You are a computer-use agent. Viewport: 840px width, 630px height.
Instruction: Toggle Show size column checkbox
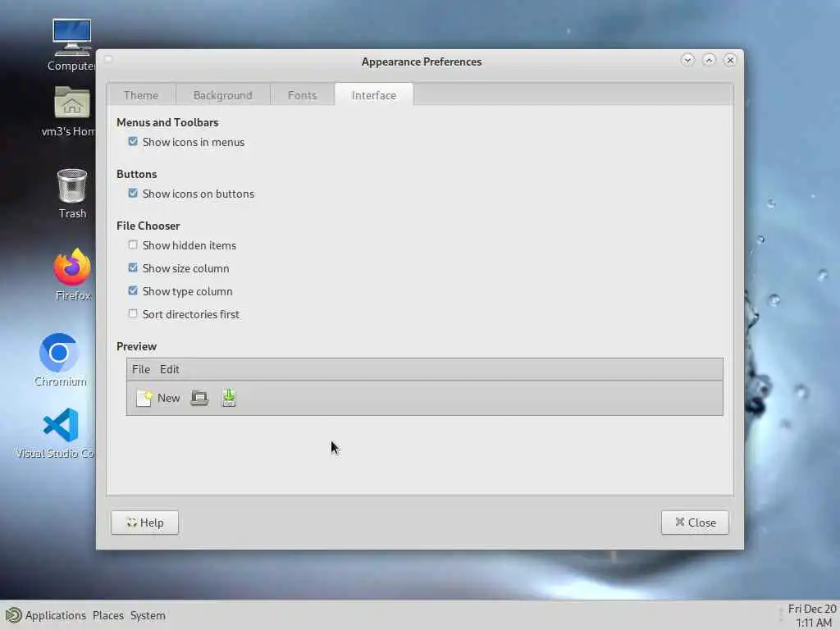(x=133, y=268)
